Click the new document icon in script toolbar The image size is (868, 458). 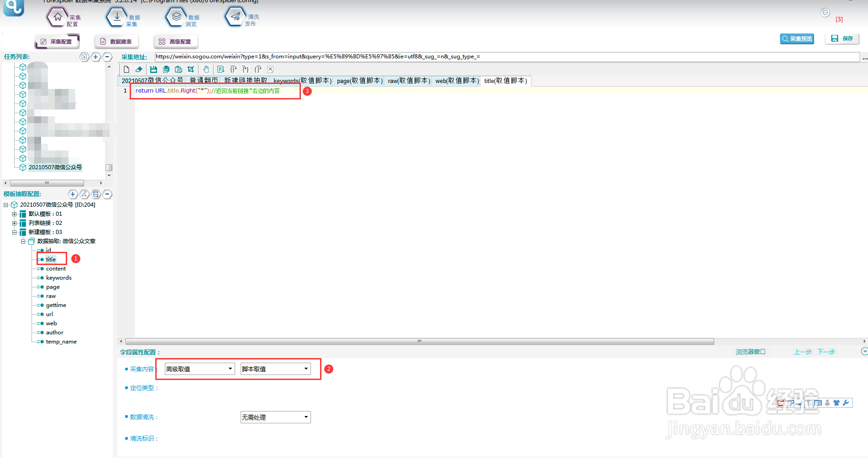tap(126, 69)
